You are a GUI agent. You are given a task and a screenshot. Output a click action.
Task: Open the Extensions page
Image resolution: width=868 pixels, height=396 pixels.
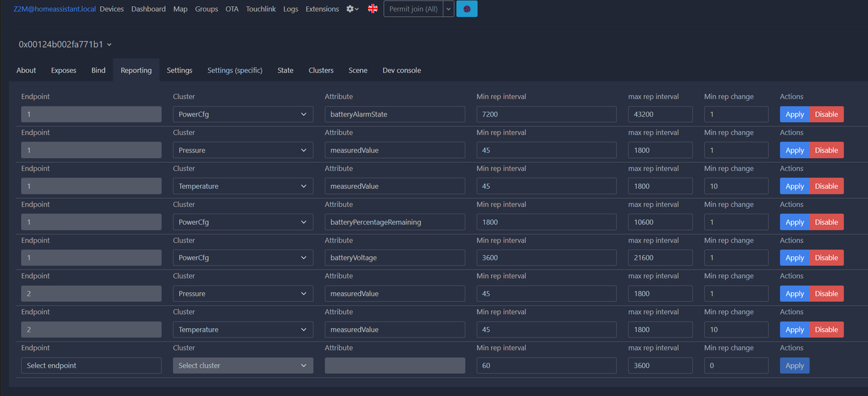point(322,9)
